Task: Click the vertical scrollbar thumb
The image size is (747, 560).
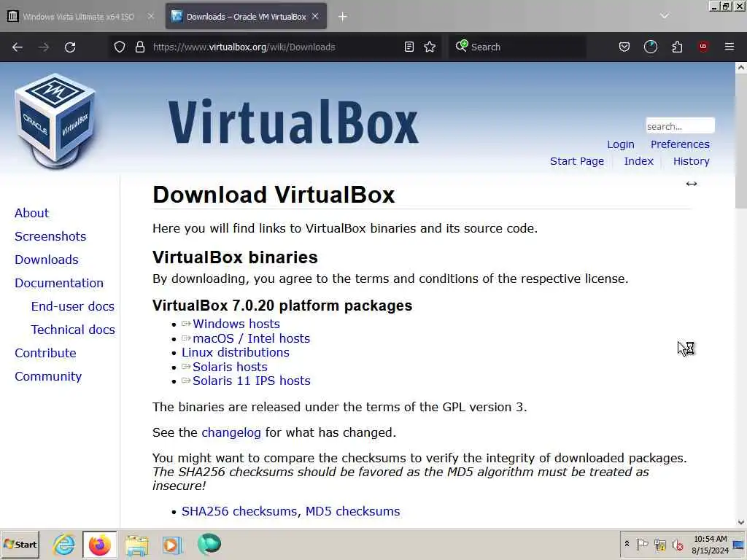Action: 741,141
